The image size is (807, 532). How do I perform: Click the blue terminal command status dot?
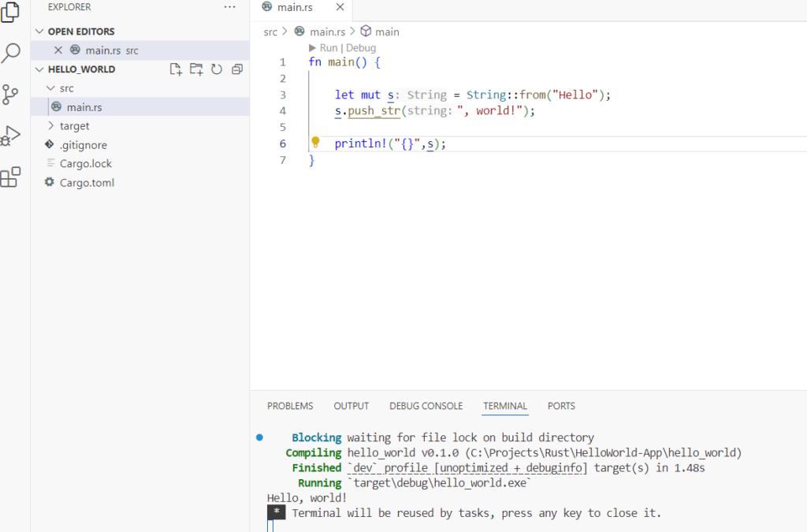click(259, 437)
